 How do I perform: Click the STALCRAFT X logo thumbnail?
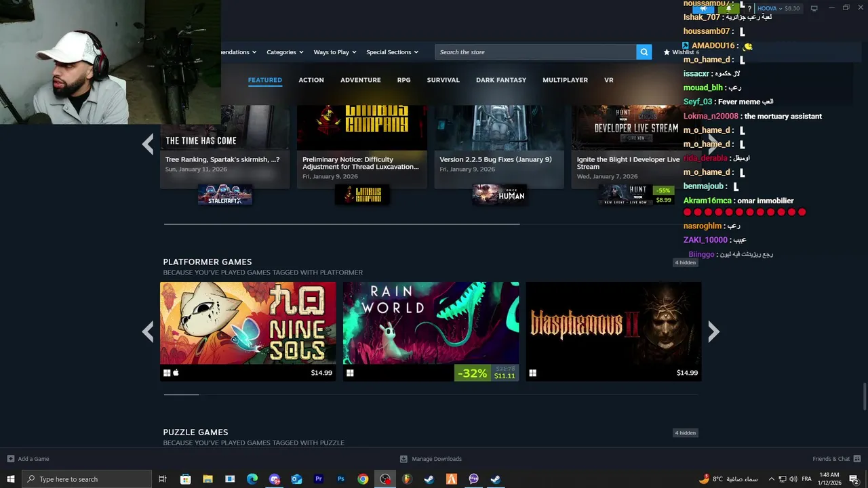pos(225,195)
